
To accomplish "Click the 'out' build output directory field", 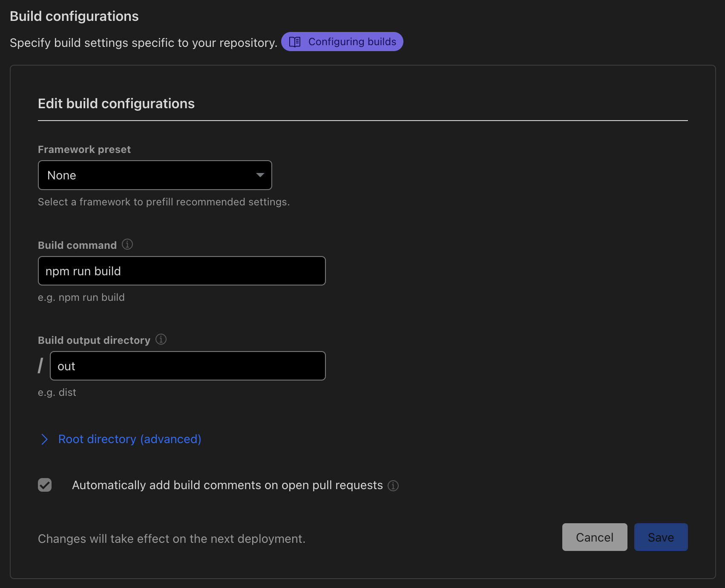I will [187, 366].
